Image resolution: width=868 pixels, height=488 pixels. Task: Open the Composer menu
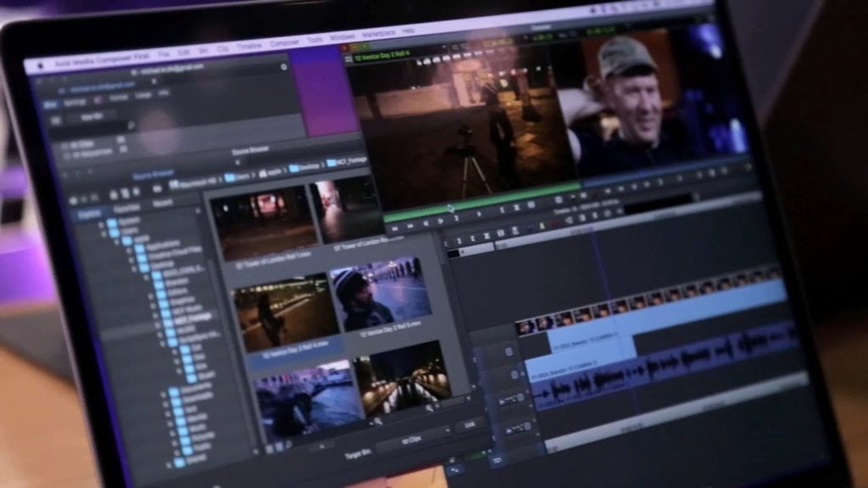(285, 43)
